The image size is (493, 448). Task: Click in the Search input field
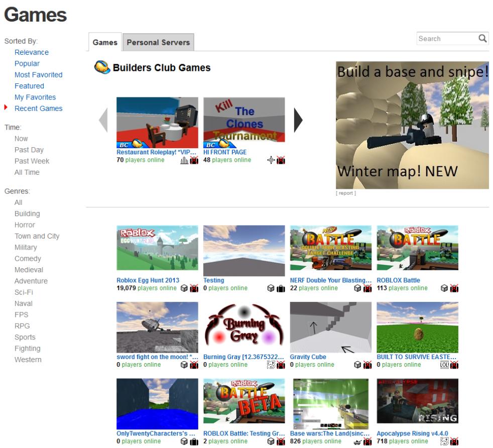(448, 38)
